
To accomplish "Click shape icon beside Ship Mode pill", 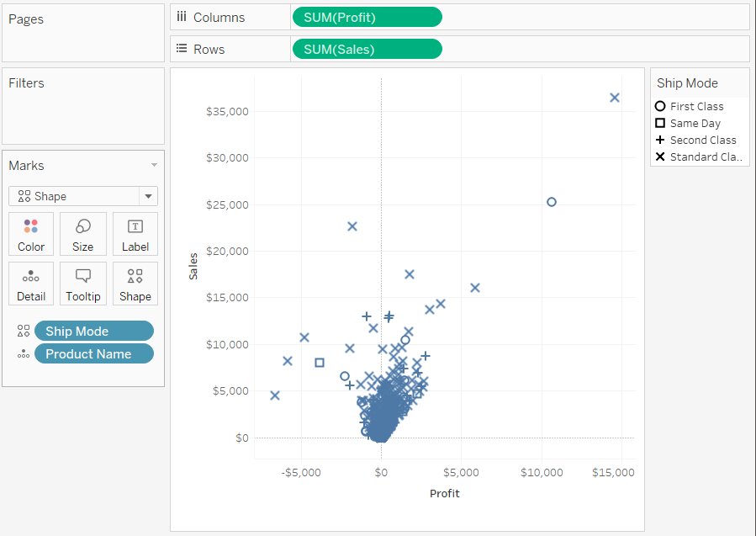I will [x=24, y=332].
